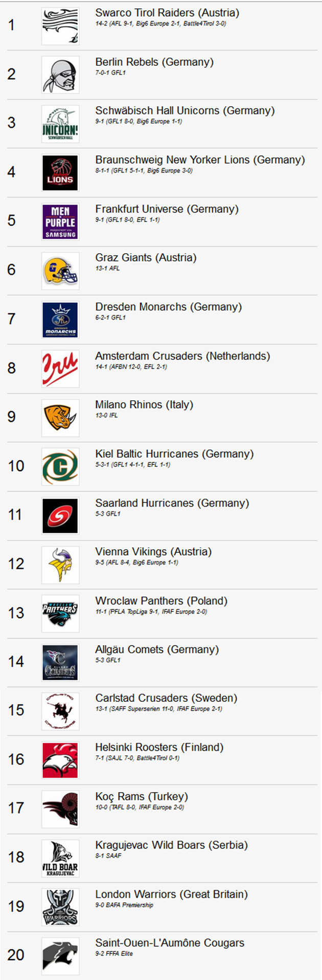Click the London Warriors helmet thumbnail

tap(60, 907)
